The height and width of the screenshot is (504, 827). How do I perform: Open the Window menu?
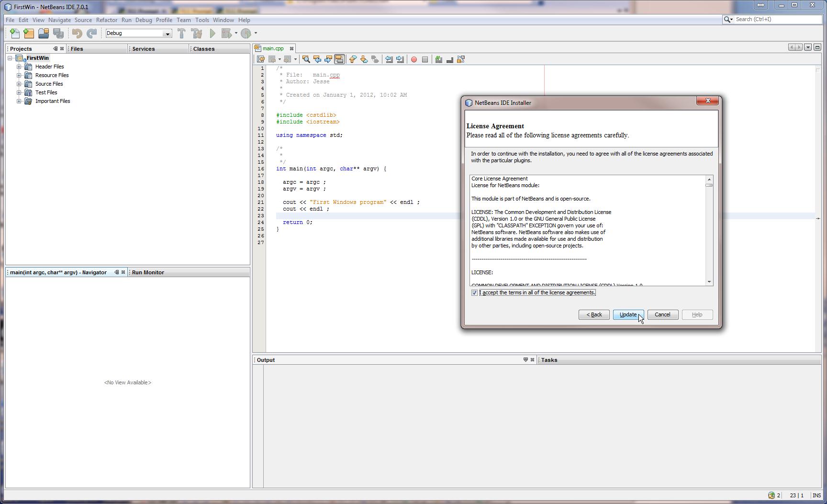point(223,20)
